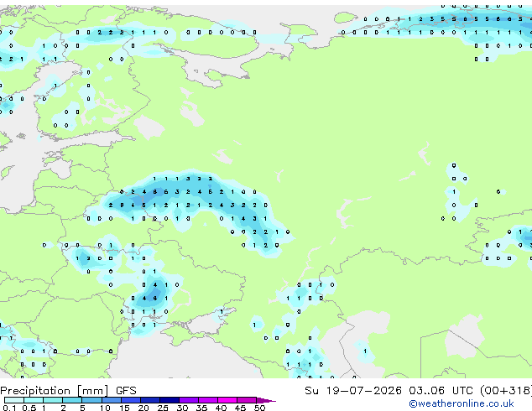The width and height of the screenshot is (532, 411).
Task: Click the '45' legend scale label
Action: [x=240, y=408]
